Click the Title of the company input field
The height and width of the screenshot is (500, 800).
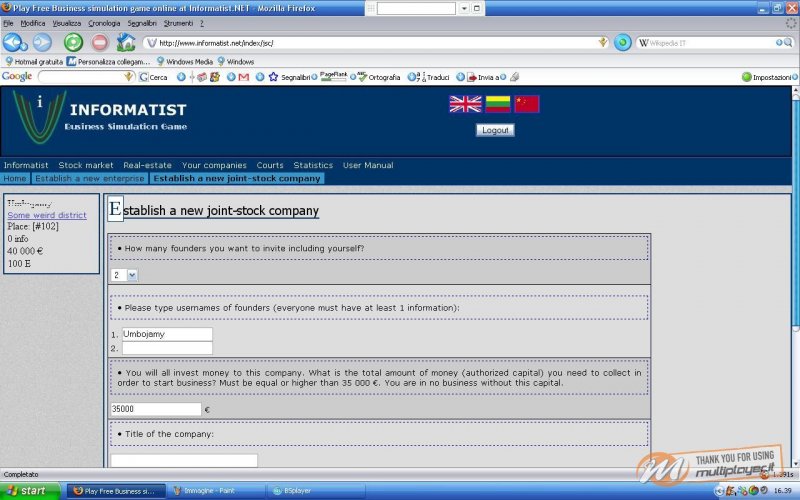pyautogui.click(x=184, y=460)
